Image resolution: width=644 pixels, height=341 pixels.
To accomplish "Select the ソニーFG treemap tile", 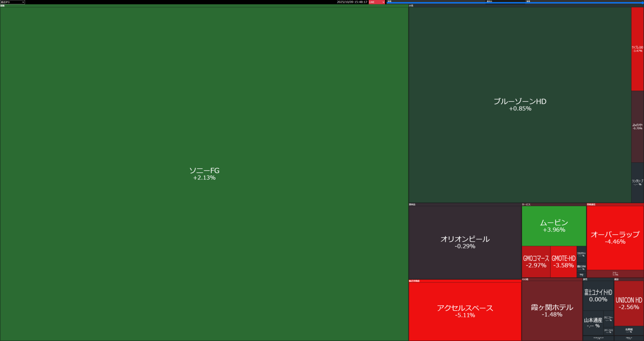I will point(204,174).
